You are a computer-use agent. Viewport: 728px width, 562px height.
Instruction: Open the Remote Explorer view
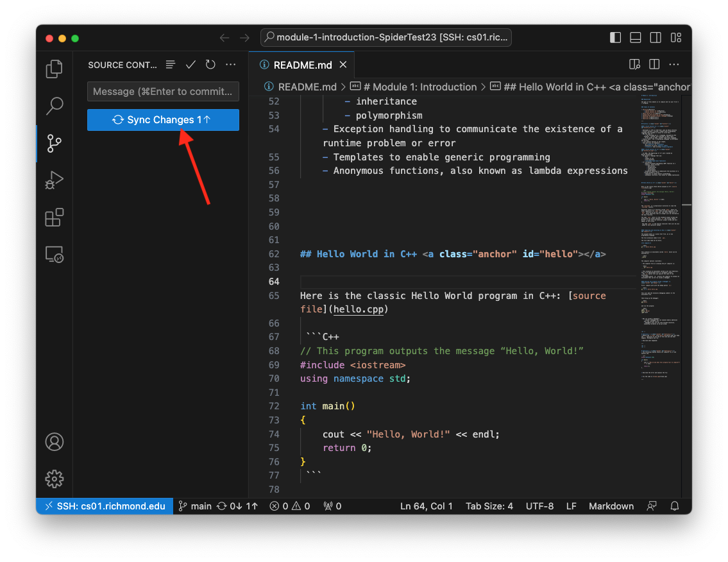pyautogui.click(x=55, y=255)
